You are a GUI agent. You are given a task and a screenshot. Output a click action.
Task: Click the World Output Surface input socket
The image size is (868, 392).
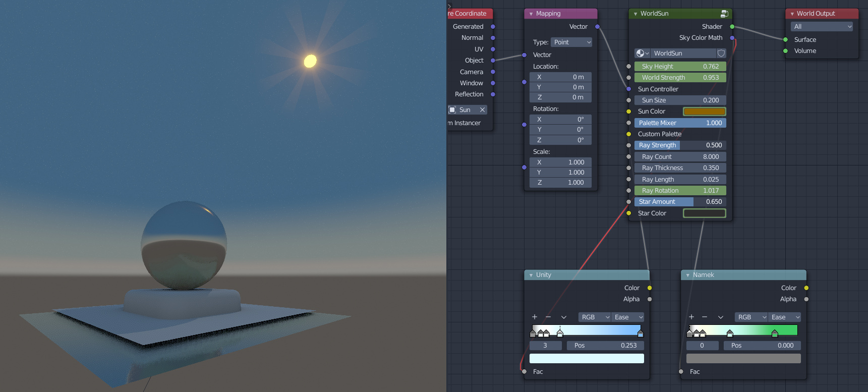tap(785, 40)
